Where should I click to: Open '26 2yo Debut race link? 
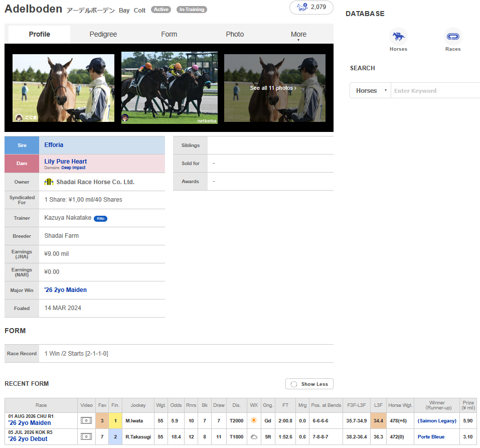(28, 439)
